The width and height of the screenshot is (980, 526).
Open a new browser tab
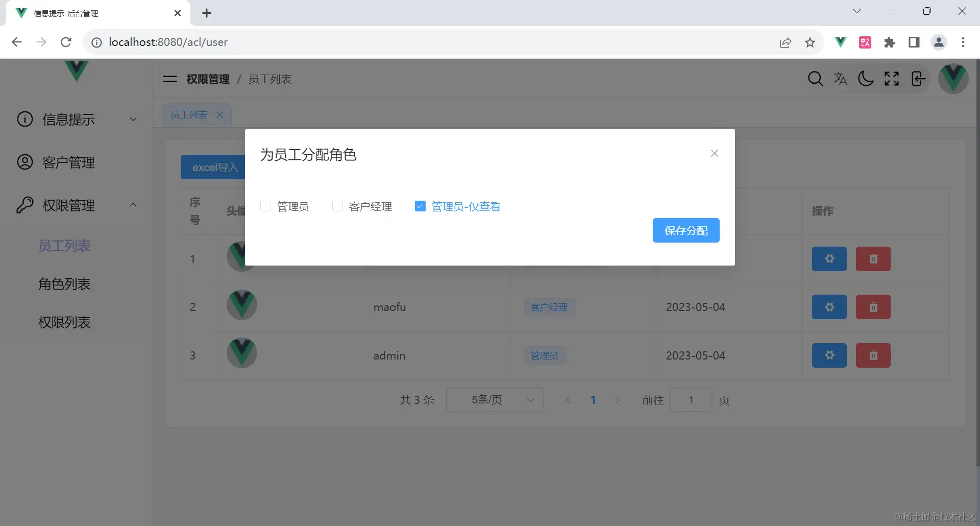(207, 13)
